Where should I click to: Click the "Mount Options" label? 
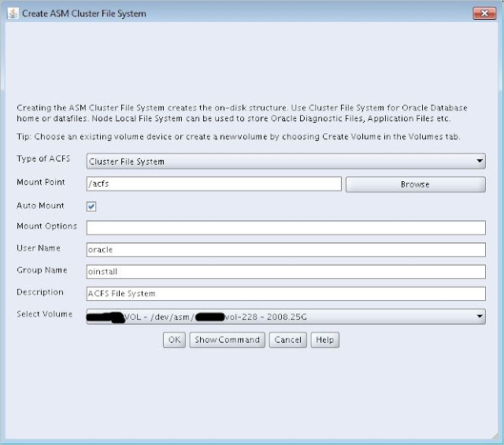[46, 226]
